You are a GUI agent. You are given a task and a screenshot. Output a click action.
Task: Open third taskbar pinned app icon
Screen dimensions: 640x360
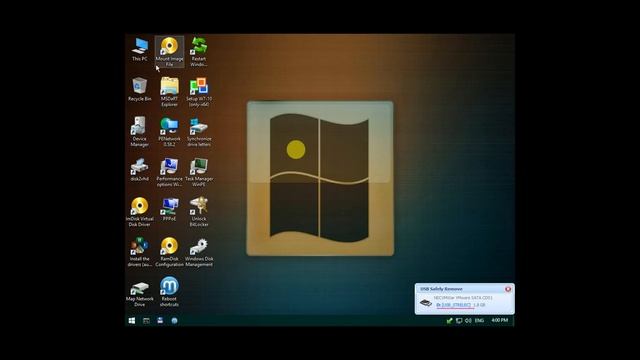(160, 321)
